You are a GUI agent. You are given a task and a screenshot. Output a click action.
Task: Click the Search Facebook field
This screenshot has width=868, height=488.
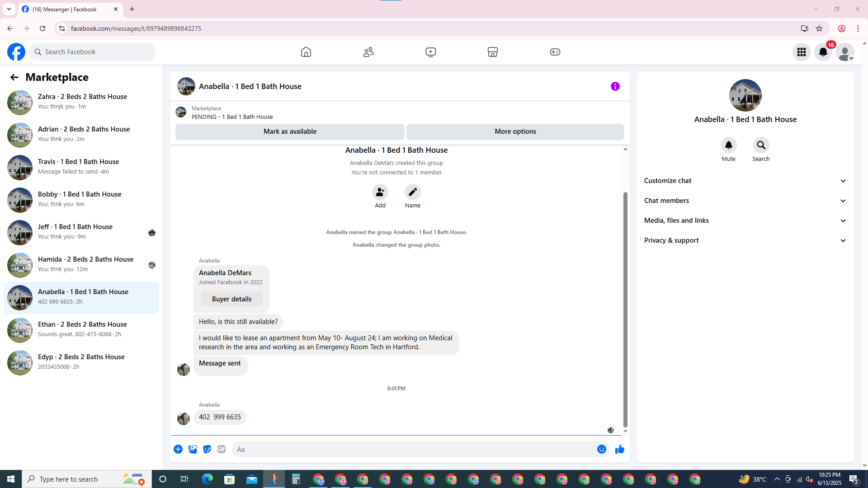pos(92,52)
